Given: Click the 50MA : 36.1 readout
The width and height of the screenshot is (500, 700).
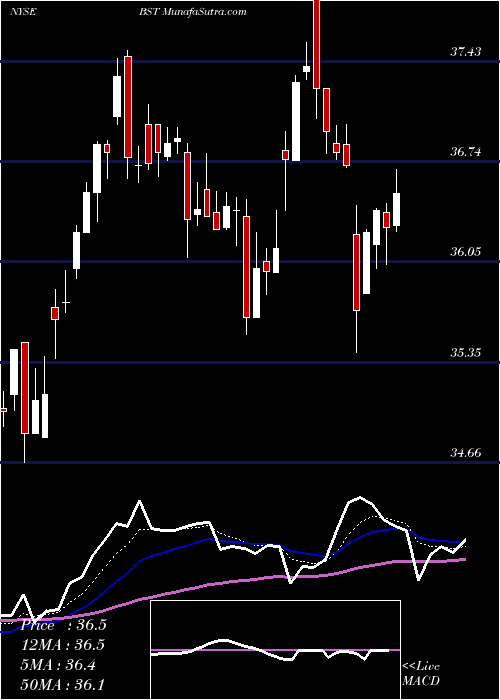Looking at the screenshot, I should tap(63, 684).
